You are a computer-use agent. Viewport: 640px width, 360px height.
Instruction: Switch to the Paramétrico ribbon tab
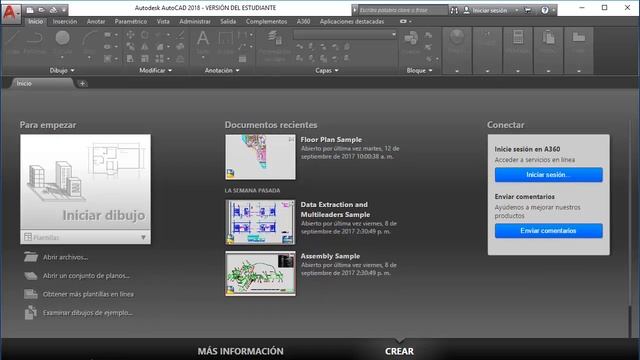pyautogui.click(x=131, y=22)
